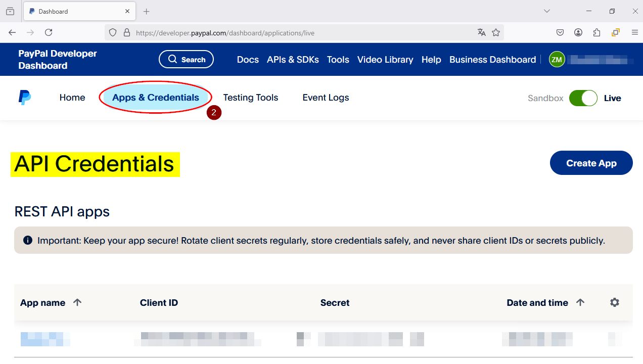Click the ZM user avatar
The image size is (643, 364).
[x=557, y=60]
